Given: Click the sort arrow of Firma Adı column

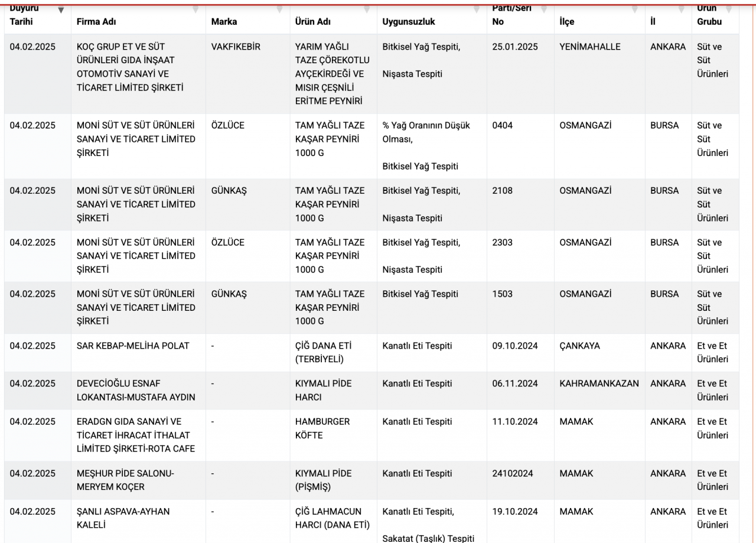Looking at the screenshot, I should coord(195,9).
